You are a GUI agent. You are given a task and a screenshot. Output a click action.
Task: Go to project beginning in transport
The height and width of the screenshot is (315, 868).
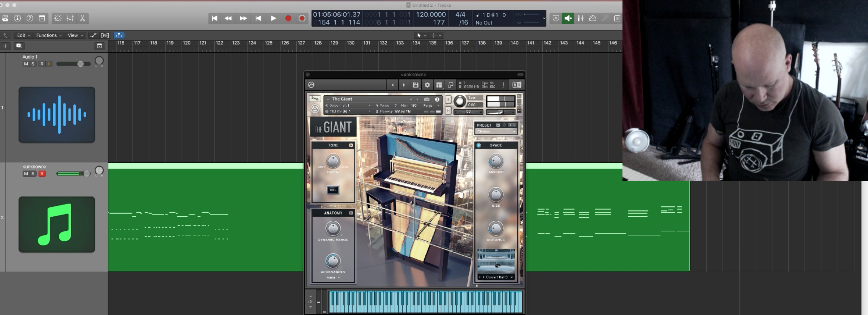pyautogui.click(x=214, y=18)
